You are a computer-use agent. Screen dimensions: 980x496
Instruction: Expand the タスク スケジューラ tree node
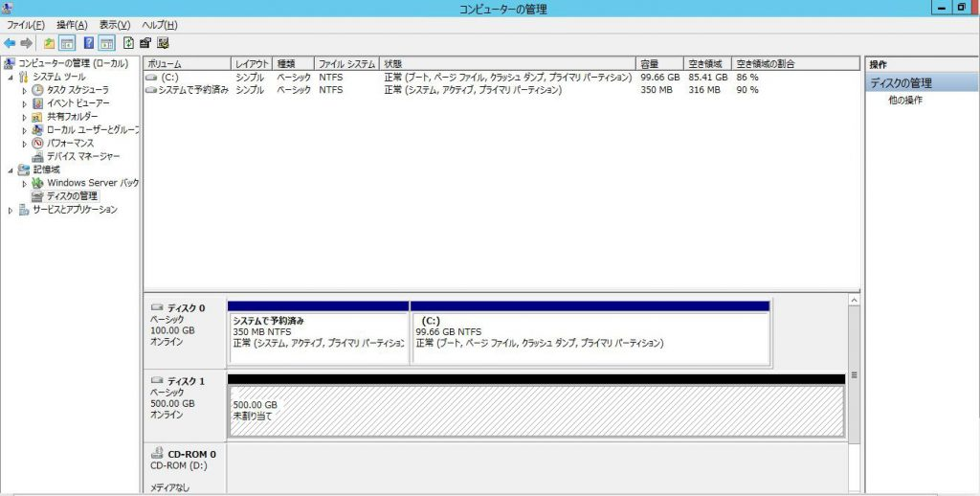pos(26,90)
